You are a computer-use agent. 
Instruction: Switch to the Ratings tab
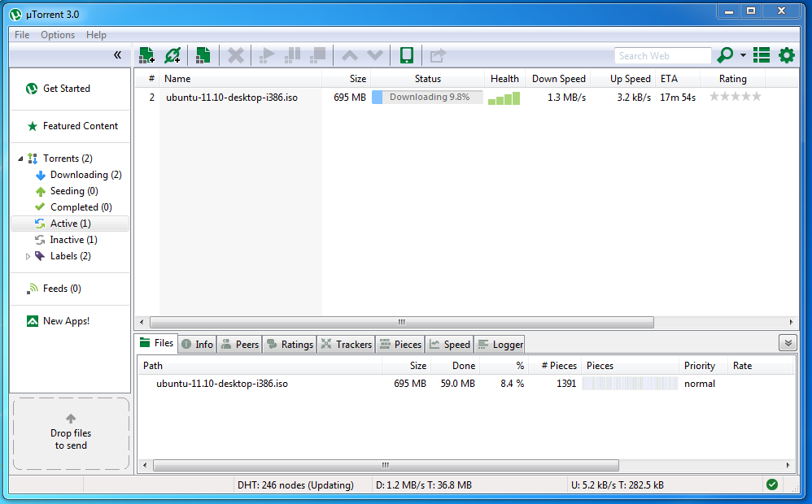290,344
